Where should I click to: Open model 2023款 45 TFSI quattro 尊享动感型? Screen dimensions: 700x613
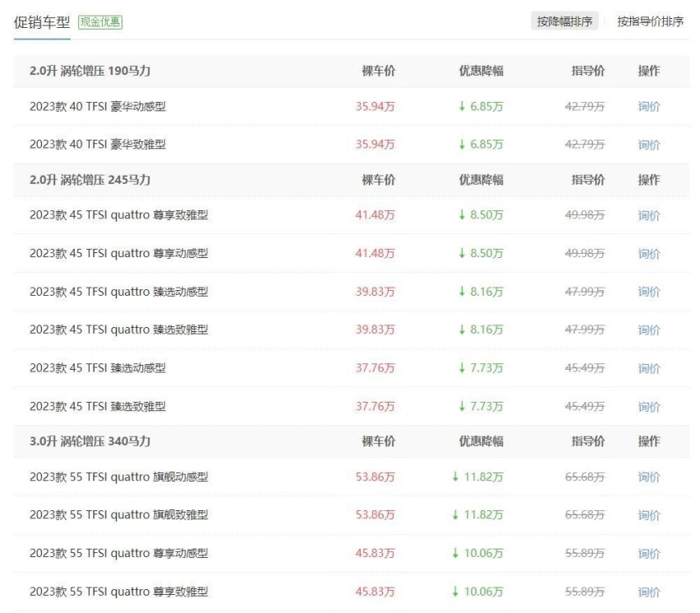click(x=119, y=253)
